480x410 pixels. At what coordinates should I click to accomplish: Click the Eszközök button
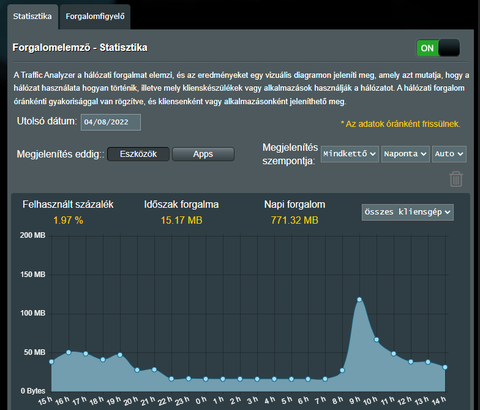[x=138, y=154]
